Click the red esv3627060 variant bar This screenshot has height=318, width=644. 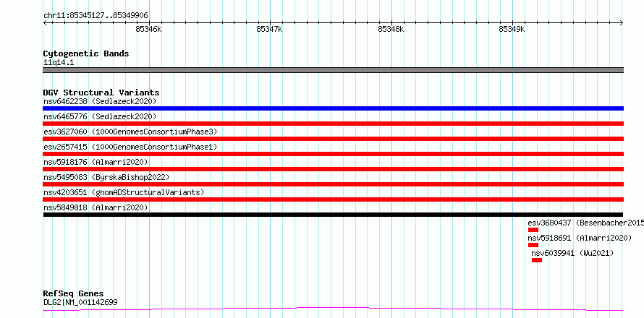click(x=333, y=139)
